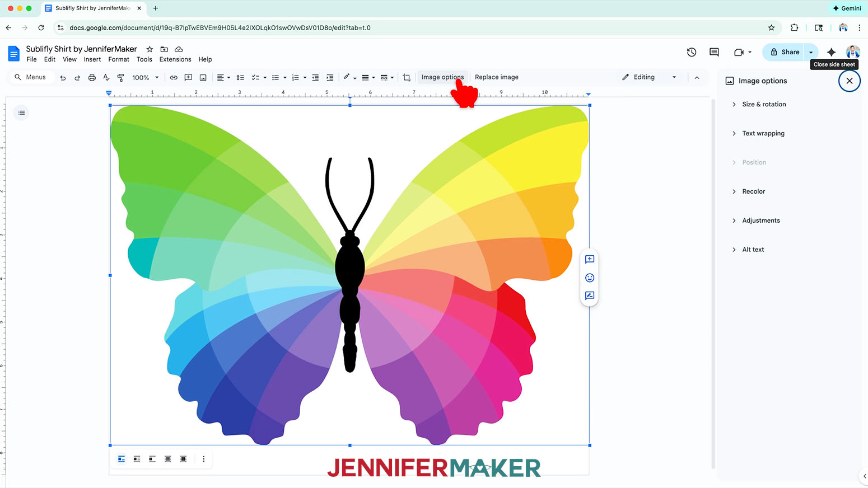
Task: Click the Menus search field
Action: pyautogui.click(x=31, y=77)
